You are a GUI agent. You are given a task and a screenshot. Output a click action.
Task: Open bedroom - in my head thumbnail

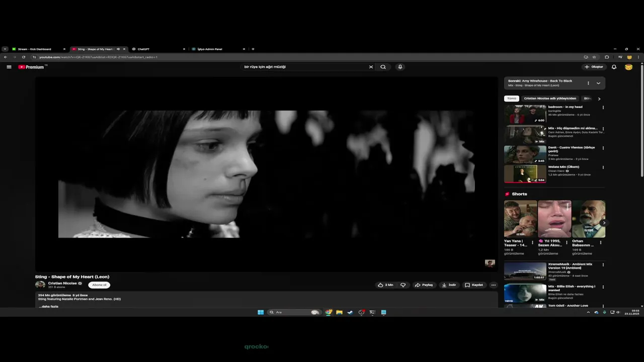click(525, 114)
